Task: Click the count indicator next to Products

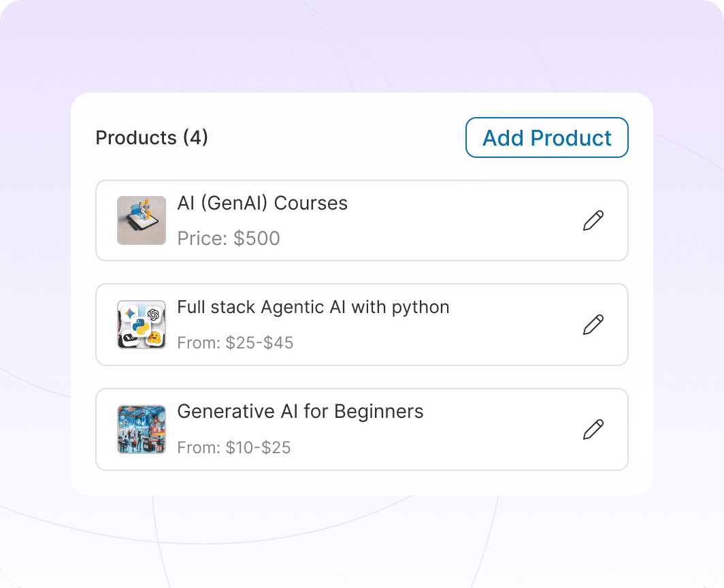Action: (x=197, y=137)
